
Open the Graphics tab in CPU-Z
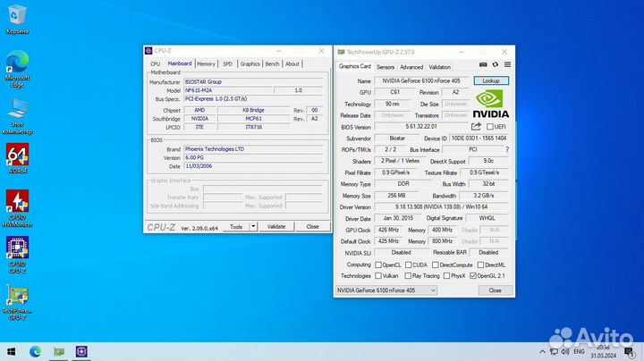click(250, 64)
